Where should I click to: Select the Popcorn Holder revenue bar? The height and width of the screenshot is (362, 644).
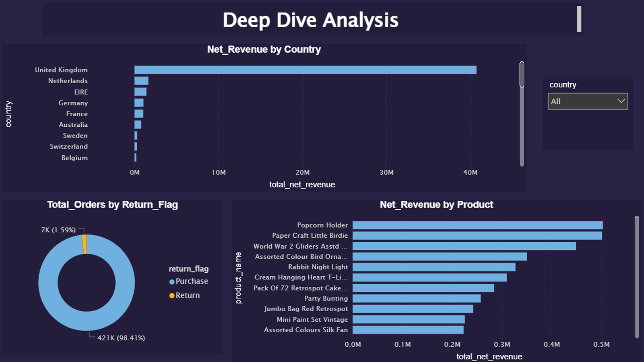[x=478, y=225]
